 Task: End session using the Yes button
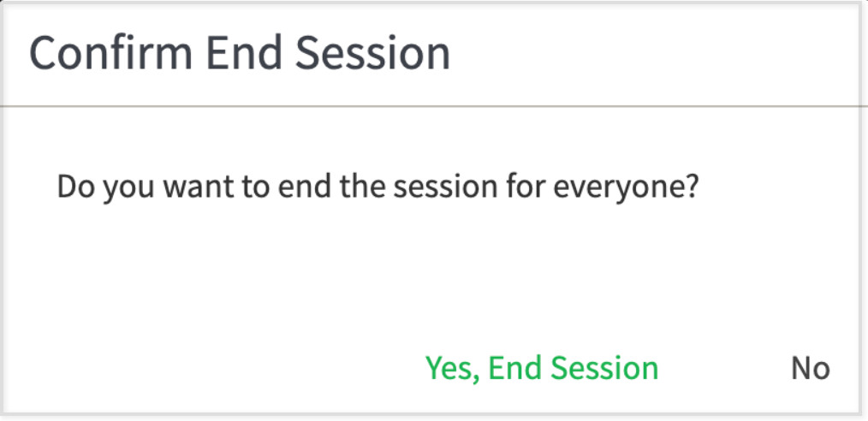541,369
